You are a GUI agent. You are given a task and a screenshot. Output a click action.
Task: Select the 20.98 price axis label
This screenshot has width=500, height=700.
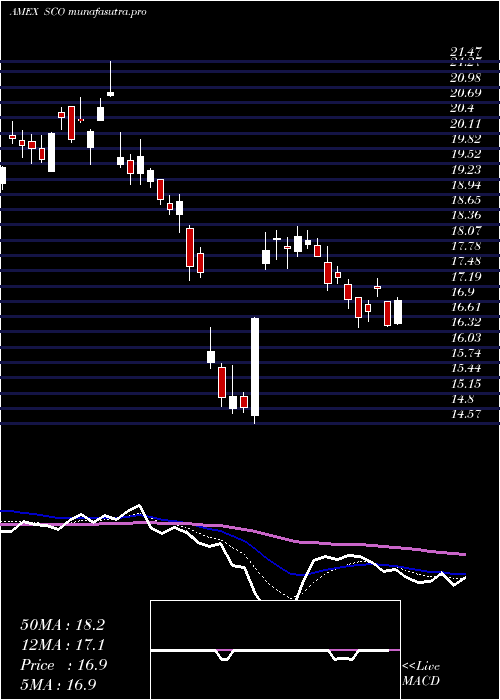pos(466,78)
